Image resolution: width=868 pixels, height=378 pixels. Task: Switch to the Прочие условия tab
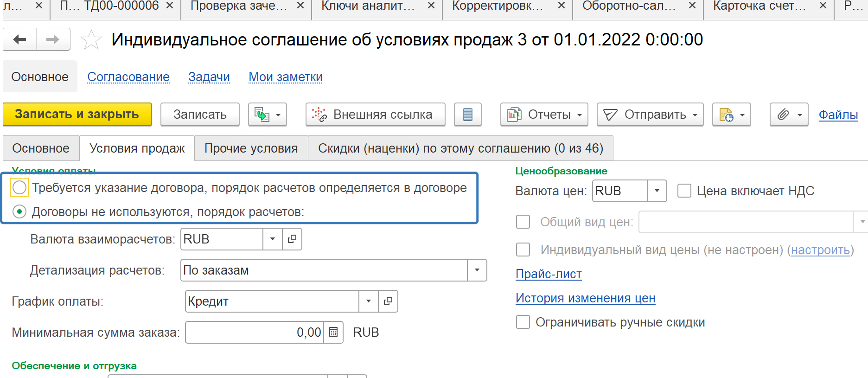coord(251,148)
